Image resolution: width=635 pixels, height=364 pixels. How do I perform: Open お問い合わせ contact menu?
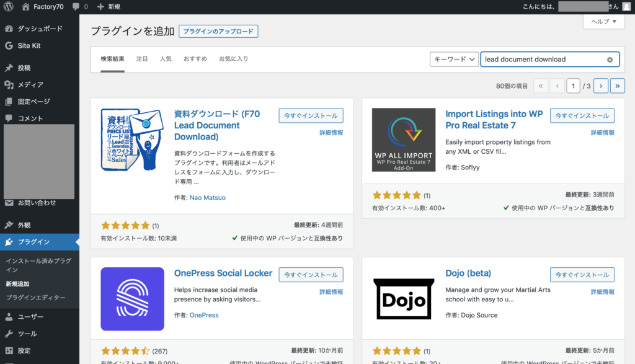(x=39, y=203)
